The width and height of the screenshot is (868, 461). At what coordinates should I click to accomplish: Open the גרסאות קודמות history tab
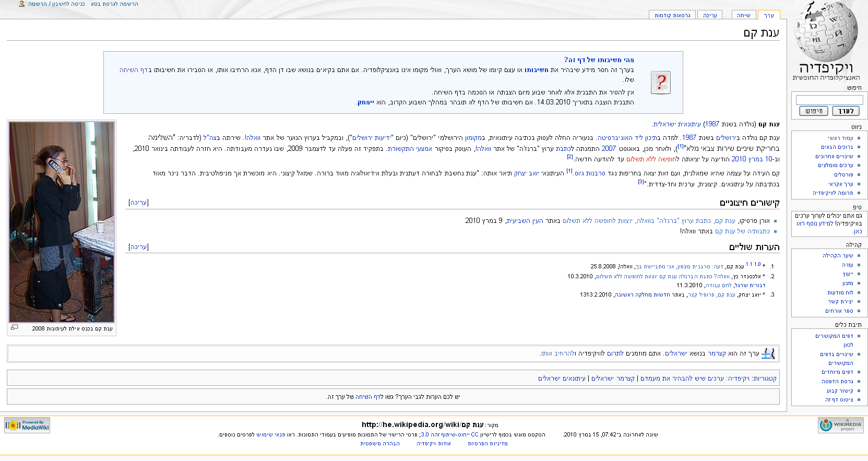coord(672,16)
